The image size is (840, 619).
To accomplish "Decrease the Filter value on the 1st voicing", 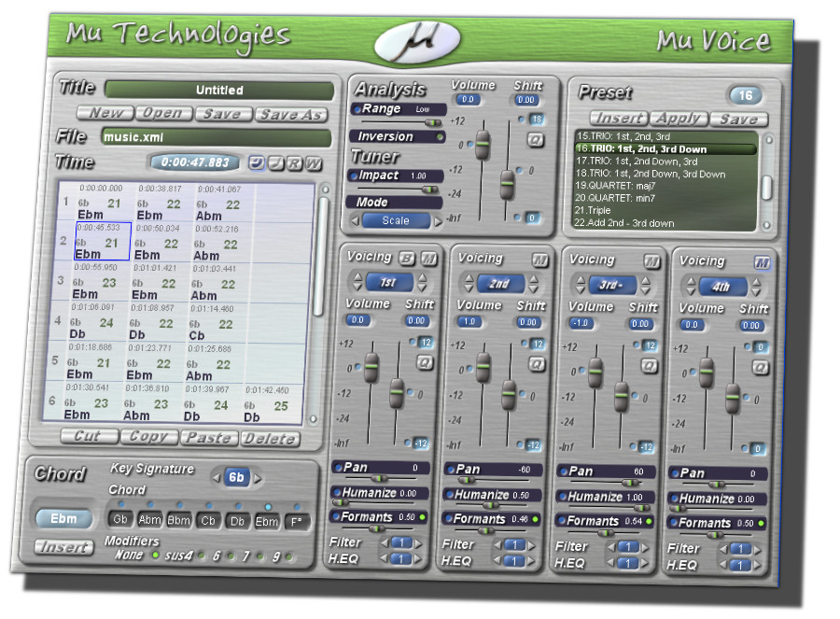I will click(385, 542).
